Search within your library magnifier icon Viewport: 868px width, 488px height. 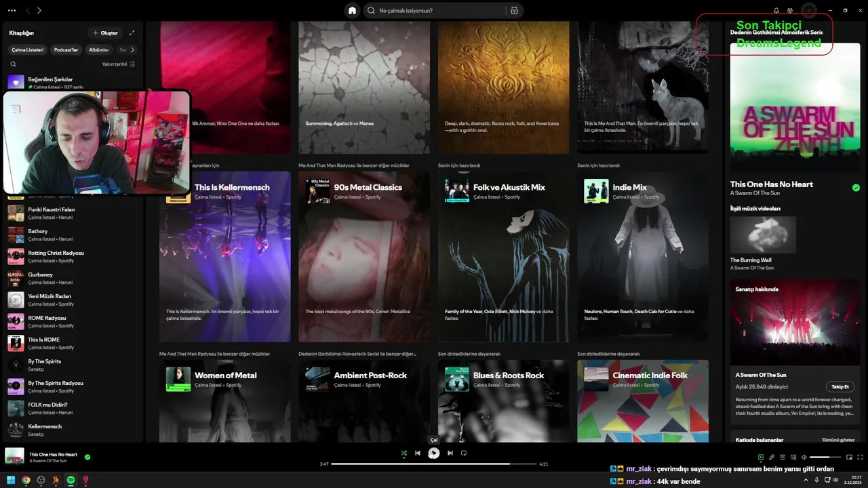[13, 64]
